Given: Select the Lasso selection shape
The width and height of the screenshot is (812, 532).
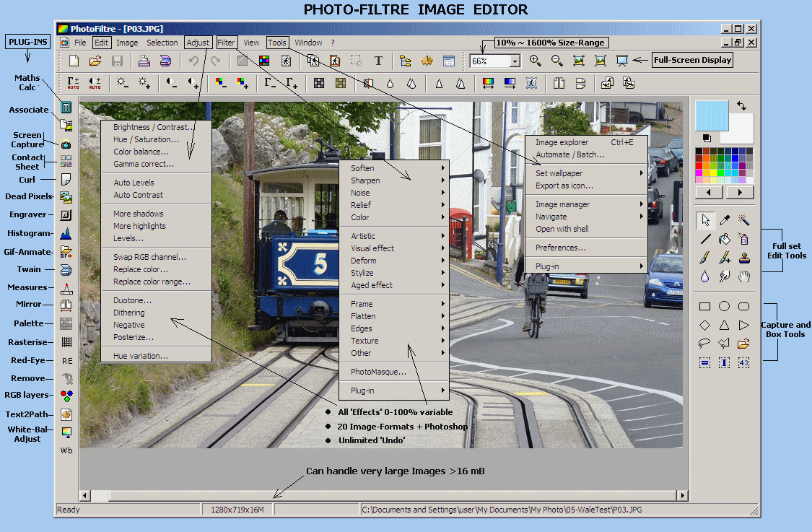Looking at the screenshot, I should [704, 343].
